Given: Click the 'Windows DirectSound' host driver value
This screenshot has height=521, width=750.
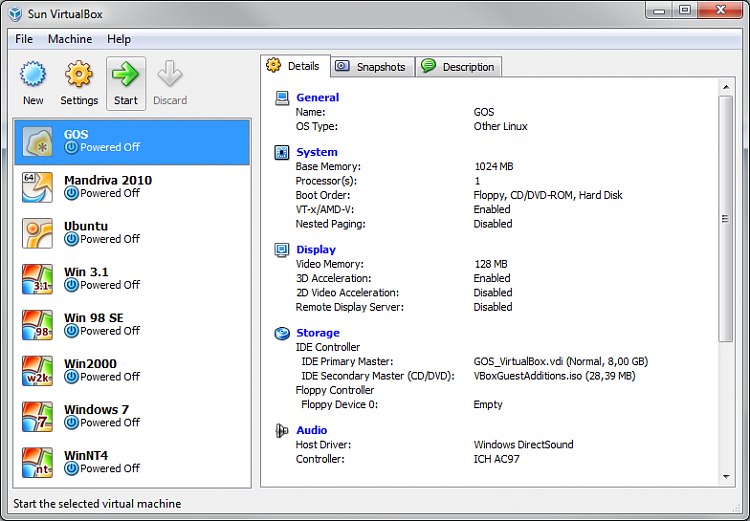Looking at the screenshot, I should (x=523, y=445).
